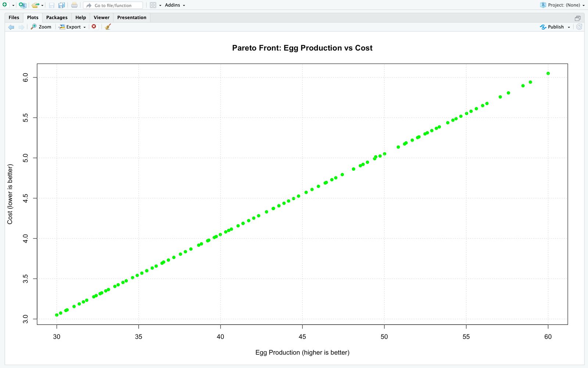This screenshot has width=588, height=368.
Task: Go to previous plot with back arrow
Action: coord(11,27)
